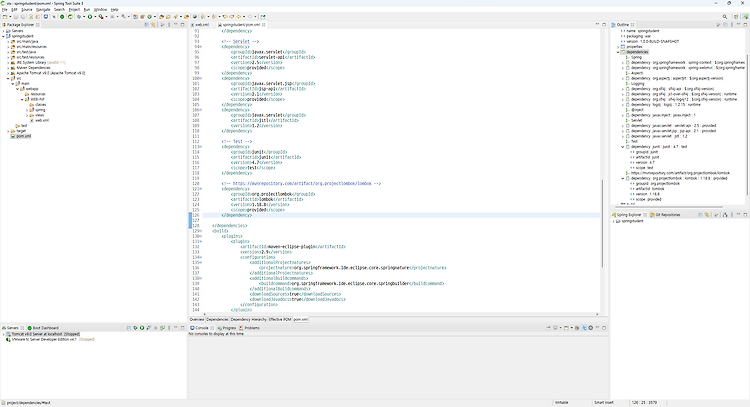This screenshot has width=750, height=407.
Task: Click the Open Web Browser globe icon
Action: point(195,17)
